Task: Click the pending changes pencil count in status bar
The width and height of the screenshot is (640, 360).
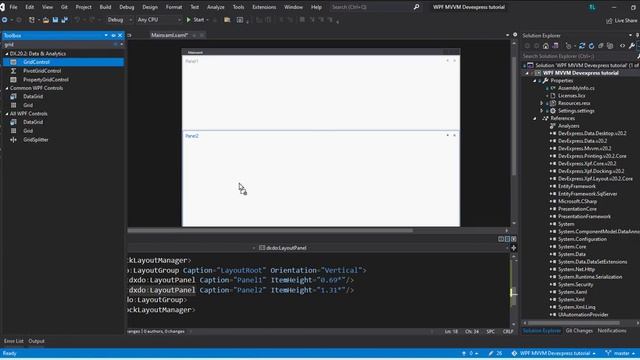Action: click(495, 353)
